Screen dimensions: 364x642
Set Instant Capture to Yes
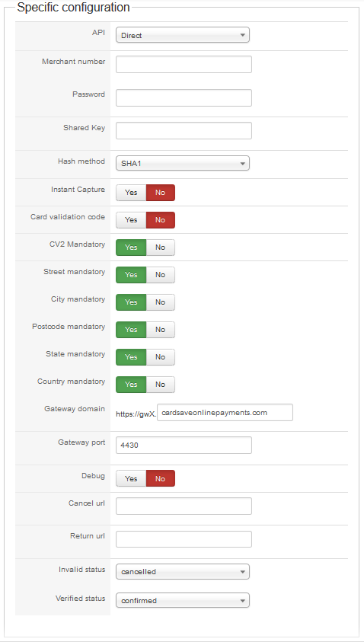click(131, 193)
